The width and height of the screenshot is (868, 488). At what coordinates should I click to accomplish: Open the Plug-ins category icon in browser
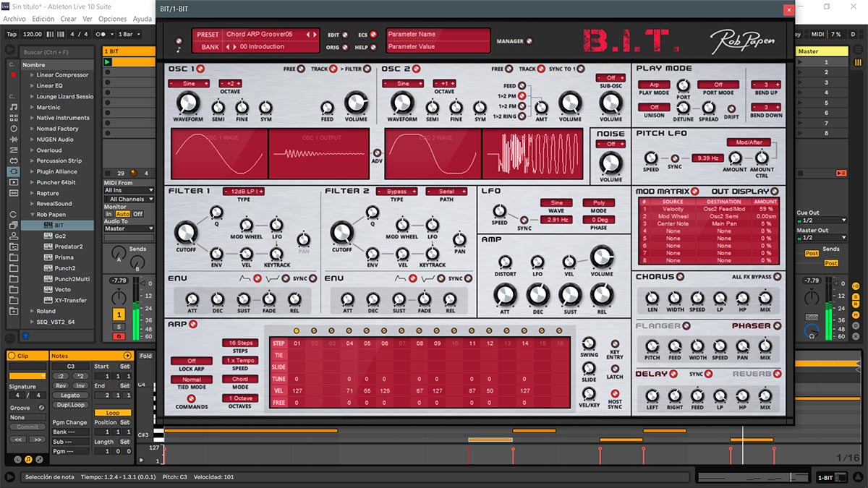(x=13, y=171)
